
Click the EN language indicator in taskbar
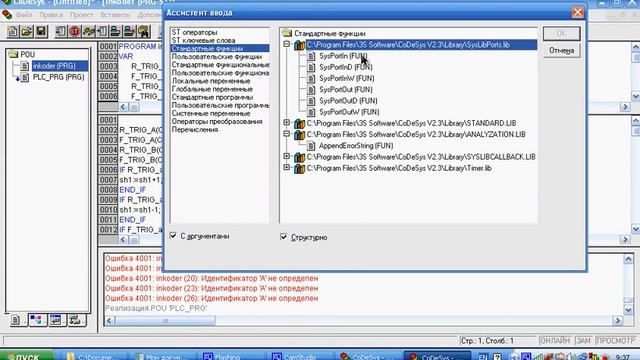(483, 357)
